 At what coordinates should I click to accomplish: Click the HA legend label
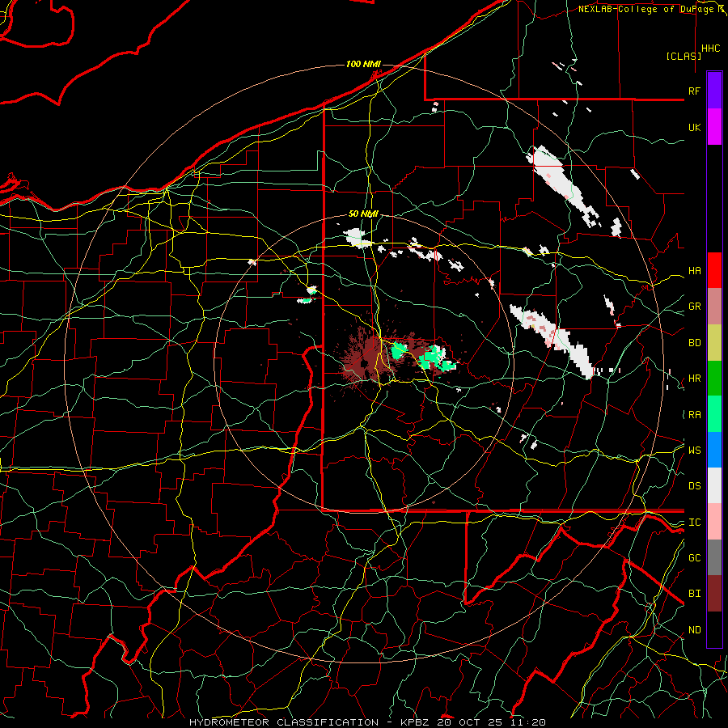click(694, 271)
